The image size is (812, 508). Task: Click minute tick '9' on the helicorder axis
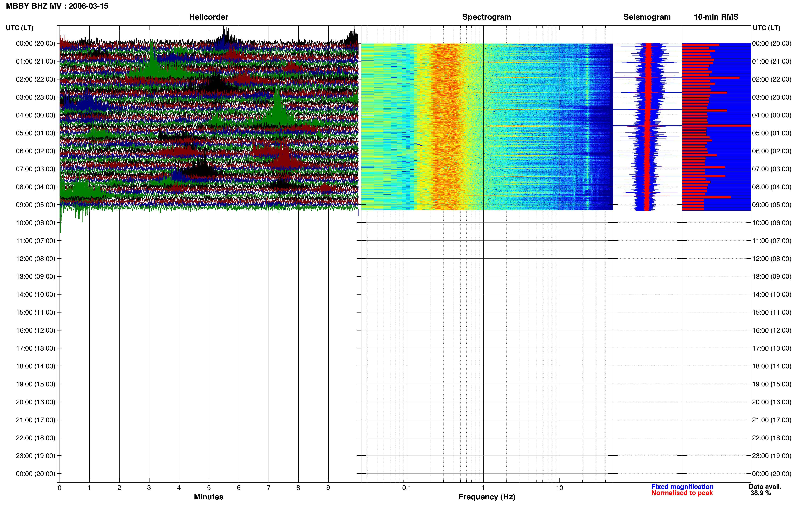point(328,488)
